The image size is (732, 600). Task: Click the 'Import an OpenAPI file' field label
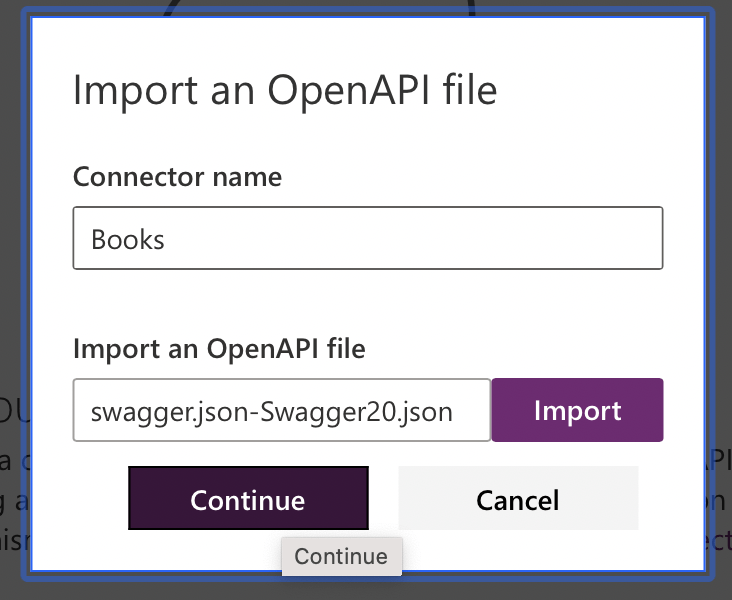[x=219, y=348]
